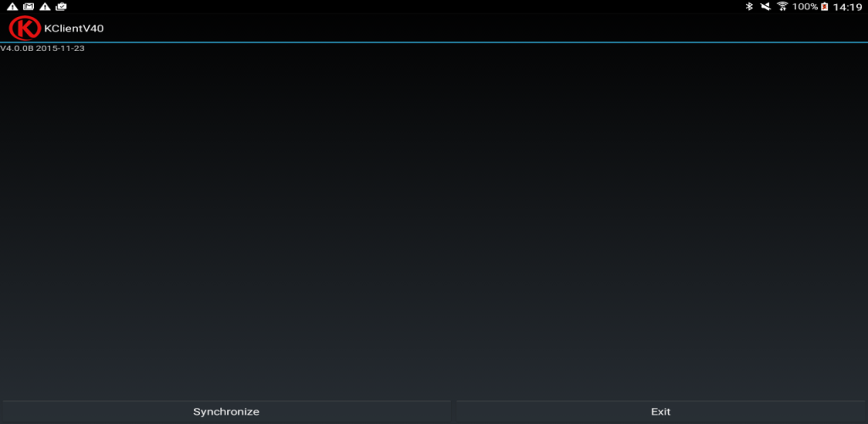Image resolution: width=868 pixels, height=424 pixels.
Task: Tap the Exit button
Action: coord(660,412)
